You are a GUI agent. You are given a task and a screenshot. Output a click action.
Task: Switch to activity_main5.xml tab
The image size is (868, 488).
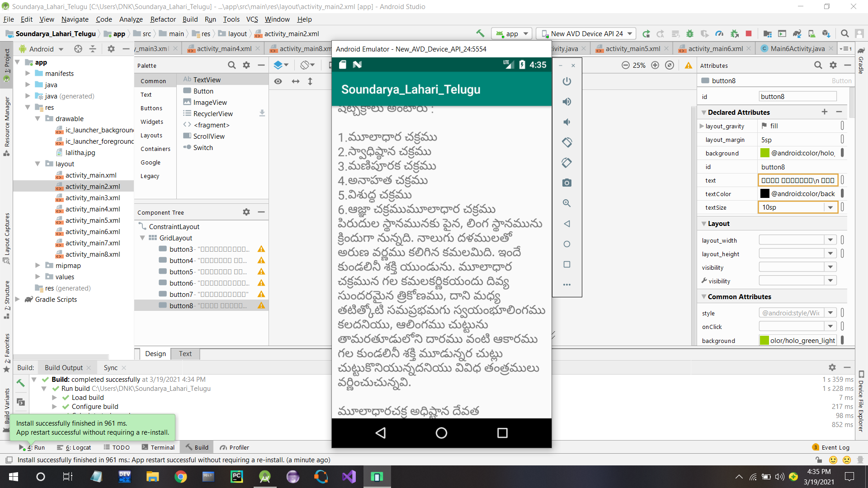632,49
